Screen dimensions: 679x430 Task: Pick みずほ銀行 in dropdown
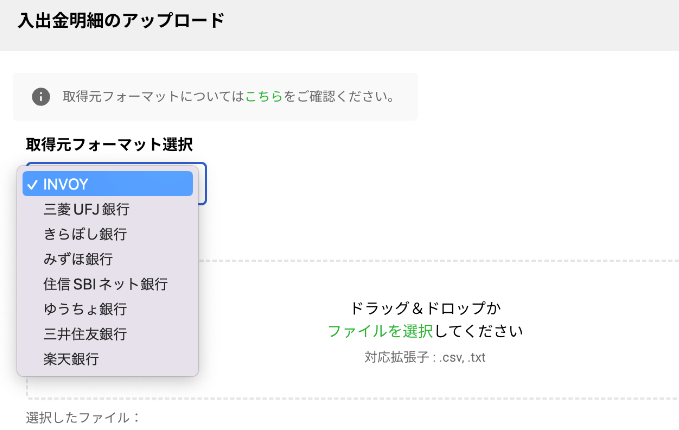click(x=107, y=259)
